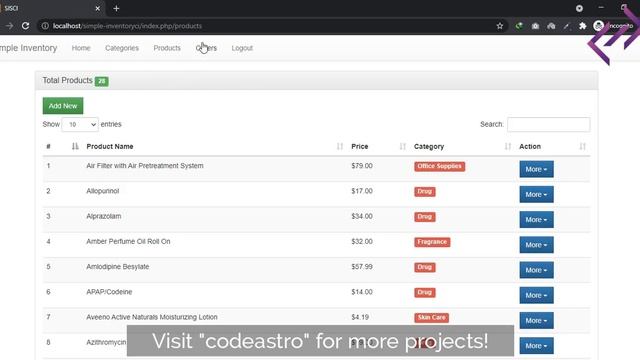Open More dropdown for Allopurinol row
The width and height of the screenshot is (640, 360).
[x=536, y=194]
